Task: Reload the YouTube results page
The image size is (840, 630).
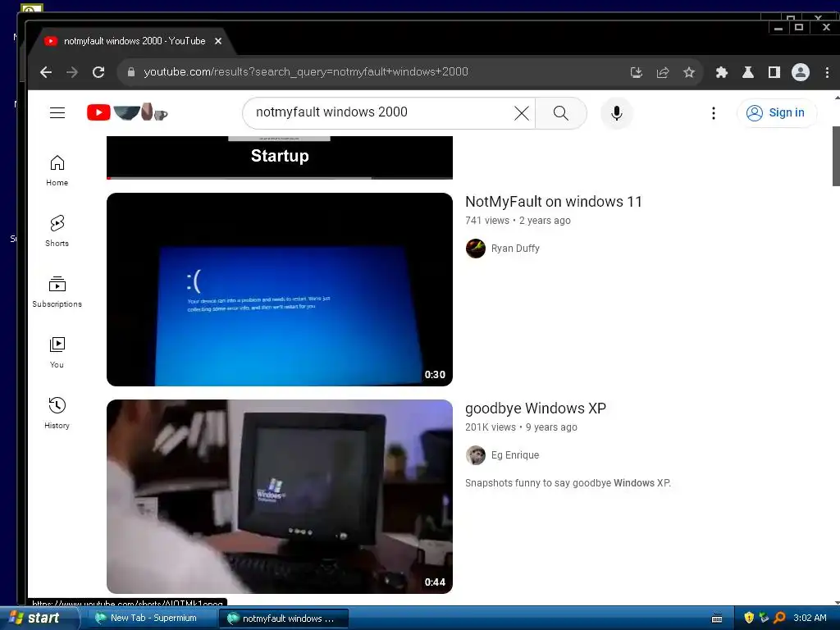Action: click(98, 72)
